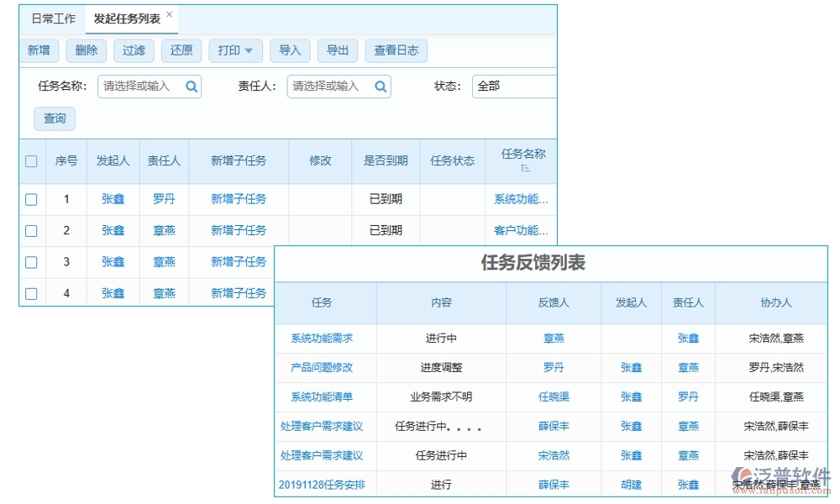Select the 过滤 filter tool
The height and width of the screenshot is (504, 840).
(x=133, y=50)
